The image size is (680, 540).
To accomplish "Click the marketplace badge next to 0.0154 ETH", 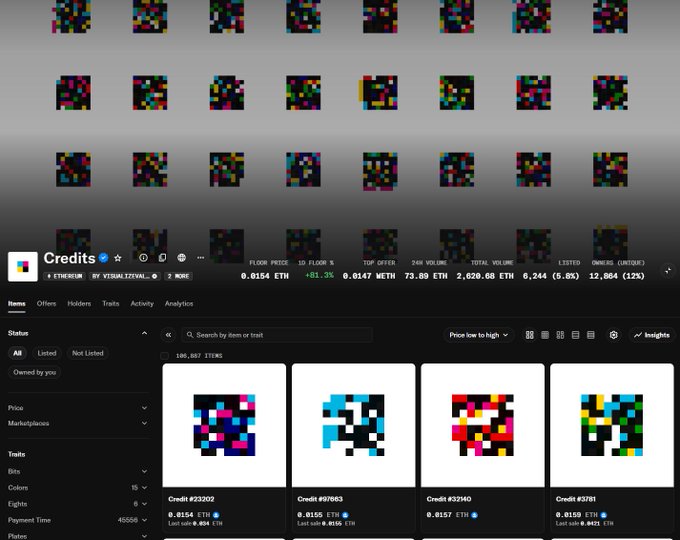I will click(216, 515).
